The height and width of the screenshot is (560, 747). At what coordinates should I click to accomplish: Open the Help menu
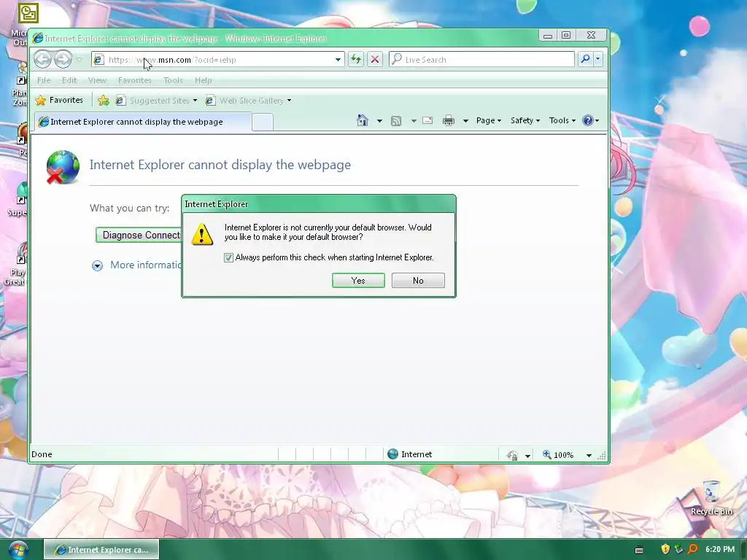click(204, 80)
